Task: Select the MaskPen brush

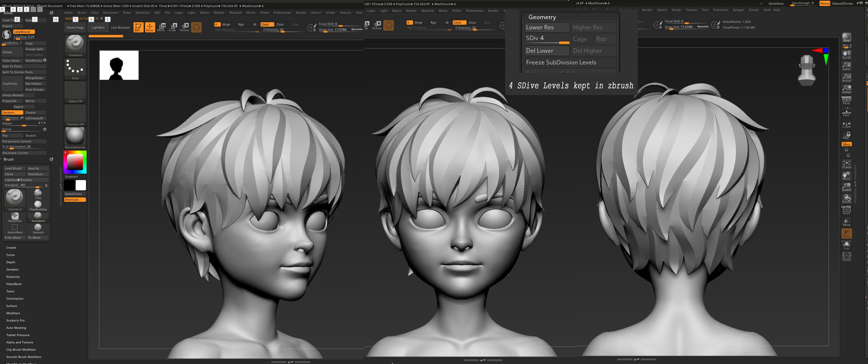Action: pyautogui.click(x=15, y=217)
